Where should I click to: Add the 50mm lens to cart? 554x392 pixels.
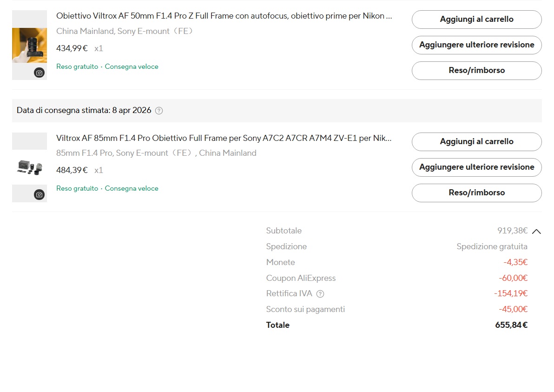[x=477, y=20]
